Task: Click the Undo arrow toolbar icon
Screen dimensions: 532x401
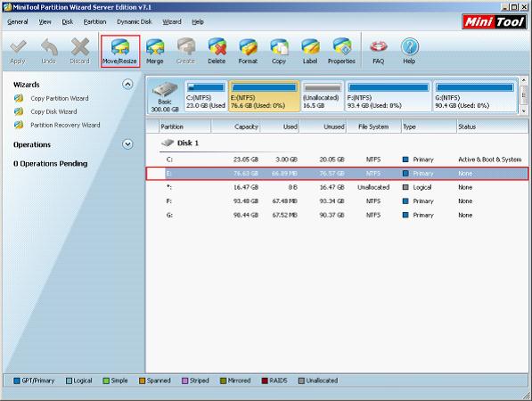Action: [49, 47]
